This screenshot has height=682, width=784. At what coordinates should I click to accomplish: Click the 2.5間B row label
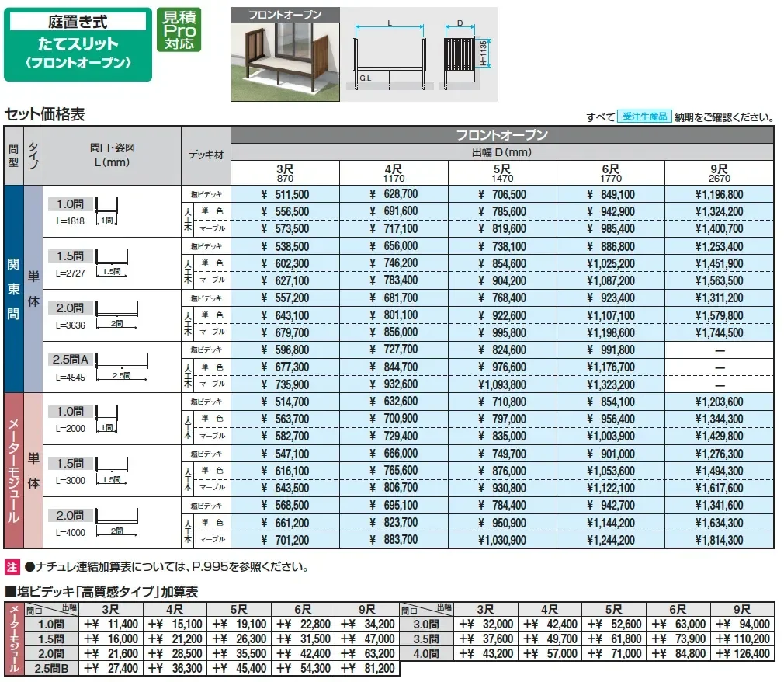[x=51, y=669]
